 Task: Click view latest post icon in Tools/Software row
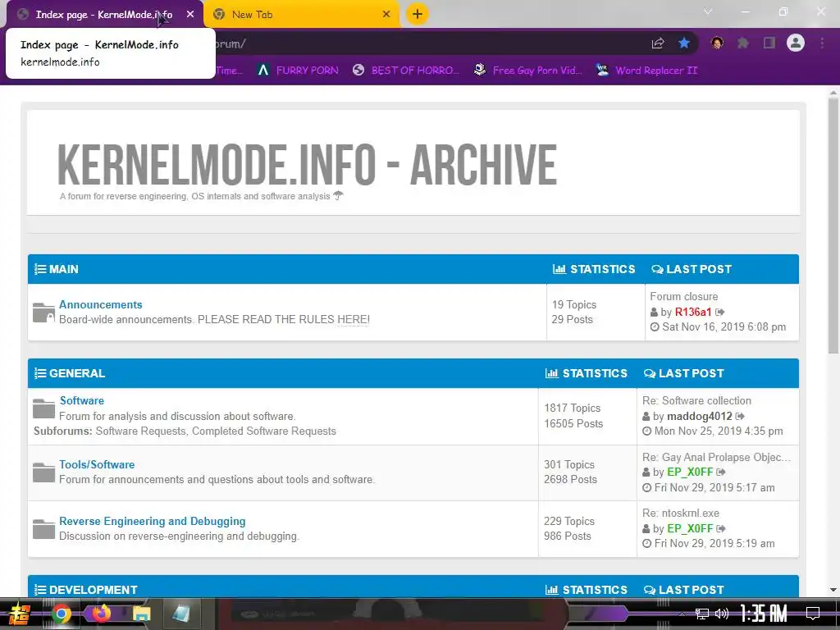721,472
